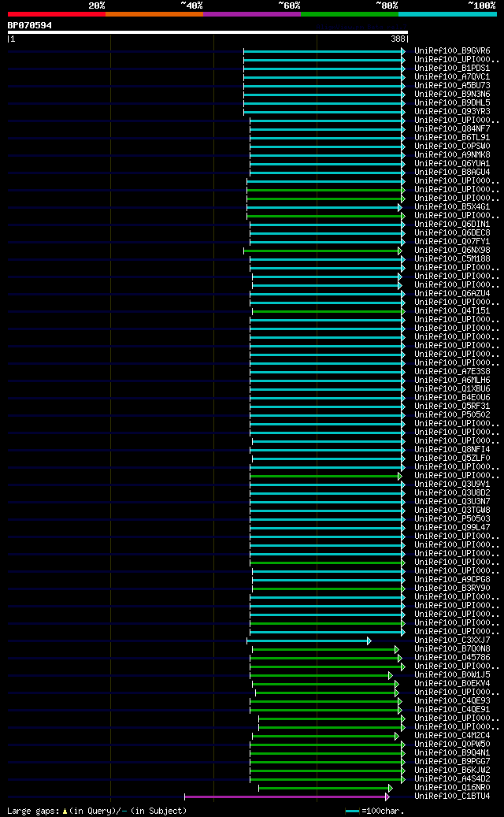Image resolution: width=504 pixels, height=817 pixels.
Task: Open the UniRef100_Q99L47 hit
Action: (452, 527)
